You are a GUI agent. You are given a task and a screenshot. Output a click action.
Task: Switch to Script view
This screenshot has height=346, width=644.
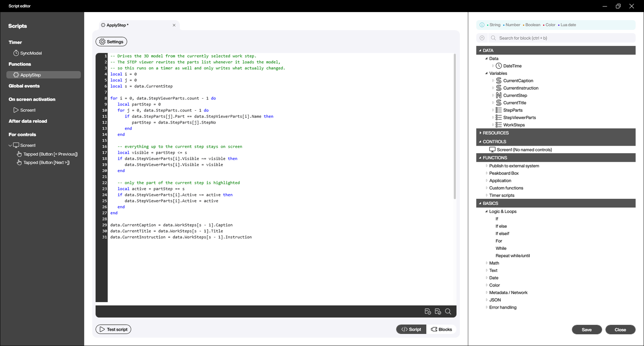click(x=411, y=330)
